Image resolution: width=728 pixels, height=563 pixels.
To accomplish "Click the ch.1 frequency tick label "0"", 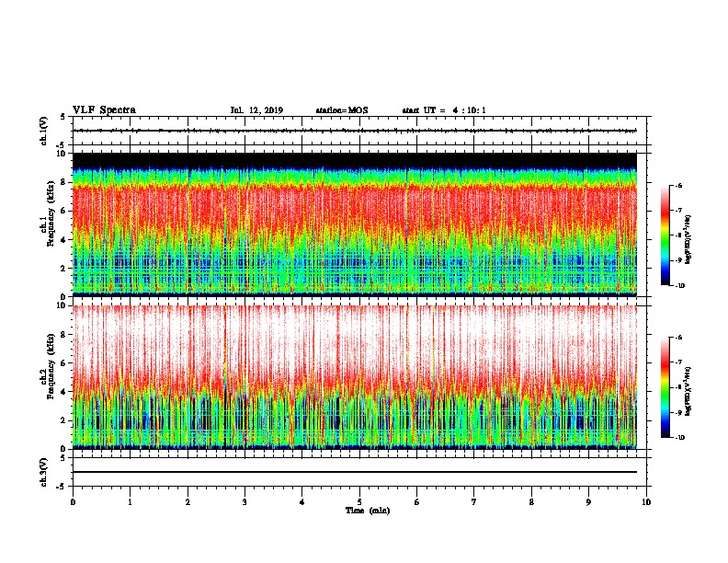I will tap(63, 297).
